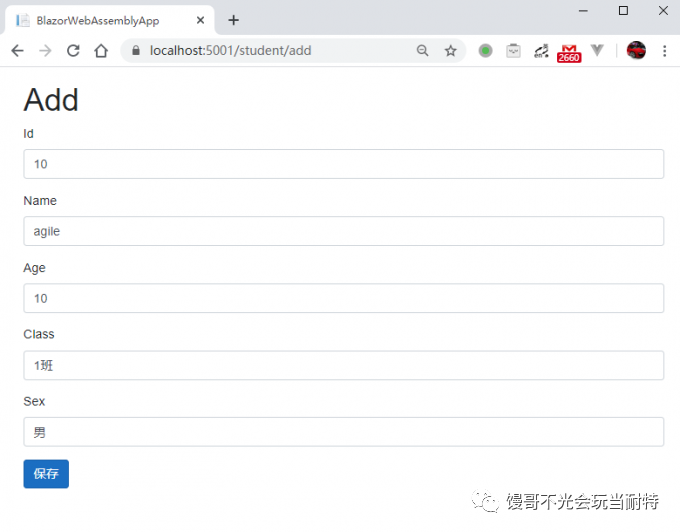Open the zoom magnifier in address bar
Image resolution: width=680 pixels, height=532 pixels.
(x=422, y=51)
